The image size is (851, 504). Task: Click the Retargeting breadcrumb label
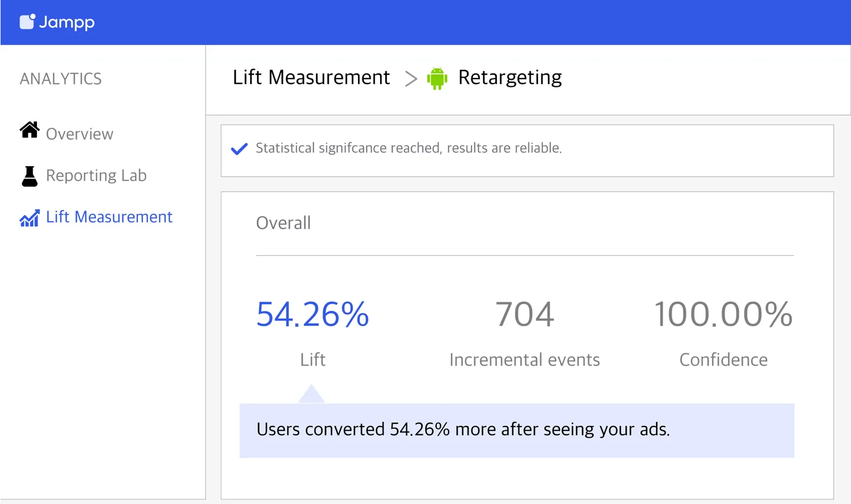click(510, 77)
